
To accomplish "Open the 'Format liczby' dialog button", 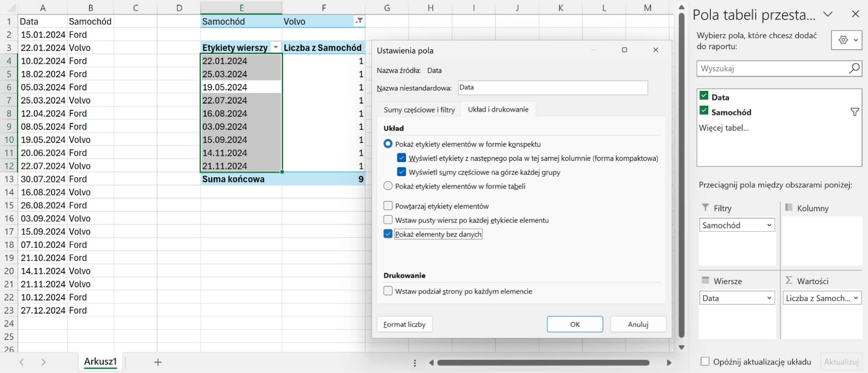I will point(404,324).
